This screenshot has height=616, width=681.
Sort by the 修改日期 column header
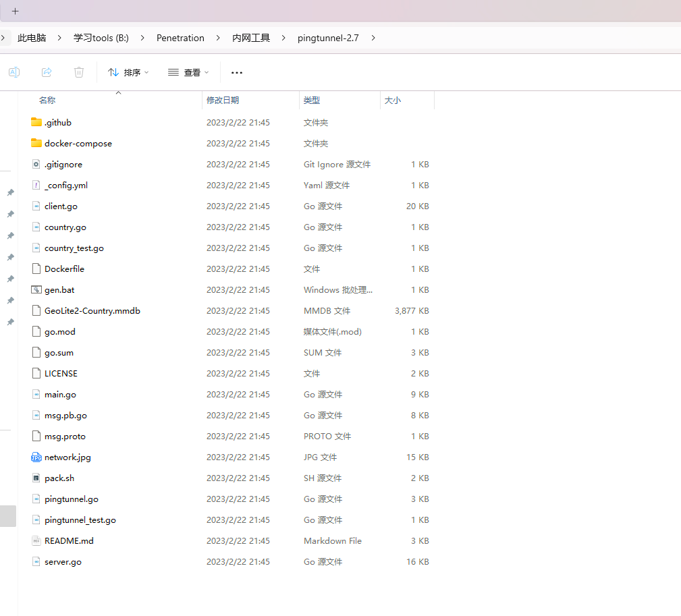(223, 101)
